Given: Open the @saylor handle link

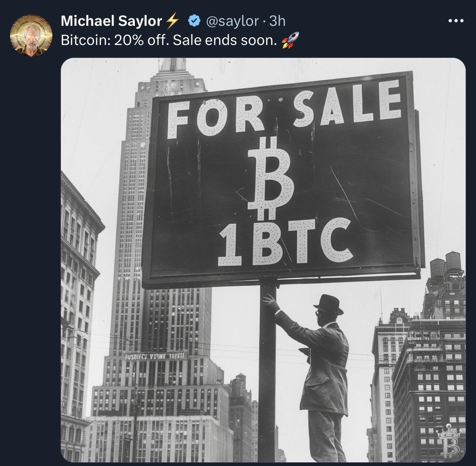Looking at the screenshot, I should 232,21.
